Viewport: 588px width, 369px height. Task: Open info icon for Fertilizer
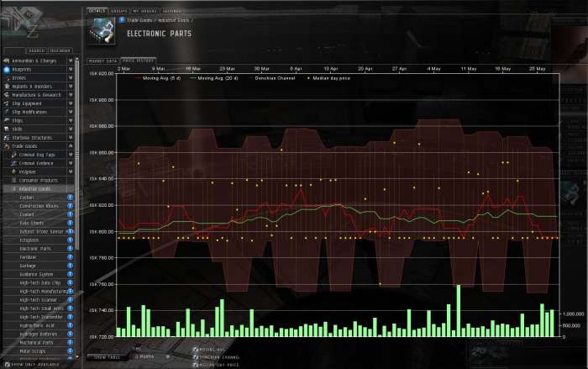coord(70,257)
